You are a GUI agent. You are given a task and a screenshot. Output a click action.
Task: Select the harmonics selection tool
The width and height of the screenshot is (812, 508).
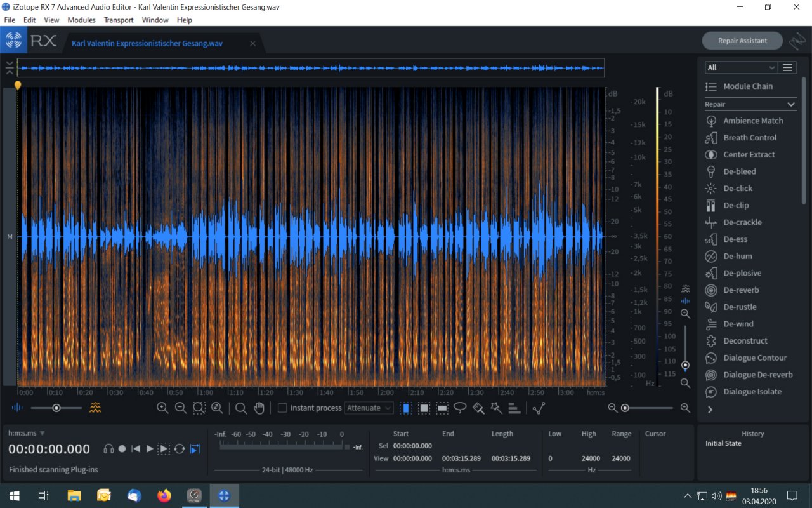(514, 408)
